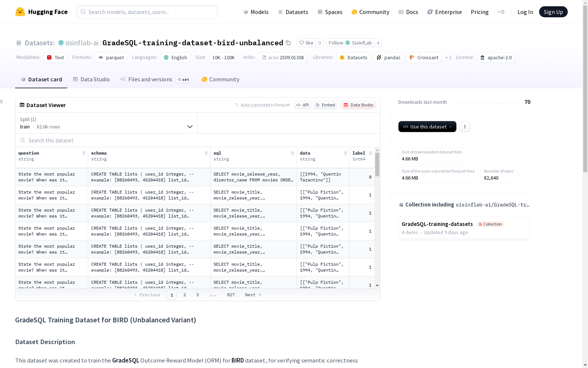Filter by English language tag
588x368 pixels.
[175, 57]
